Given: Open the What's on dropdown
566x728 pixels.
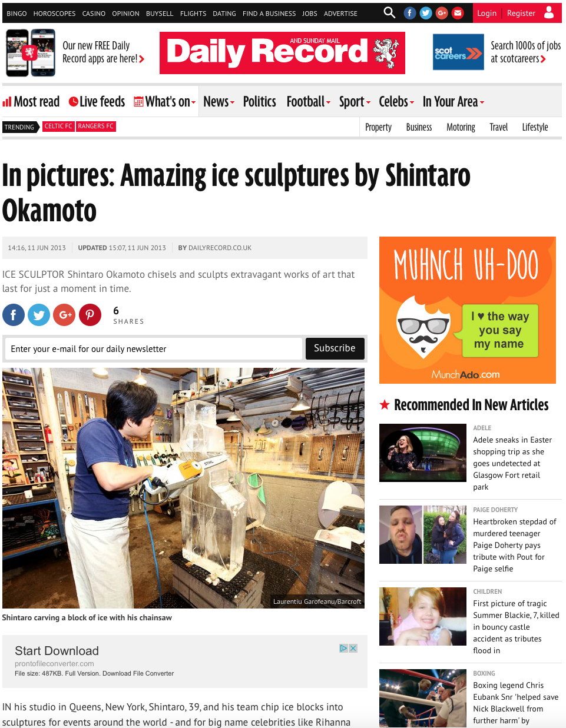Looking at the screenshot, I should [165, 102].
